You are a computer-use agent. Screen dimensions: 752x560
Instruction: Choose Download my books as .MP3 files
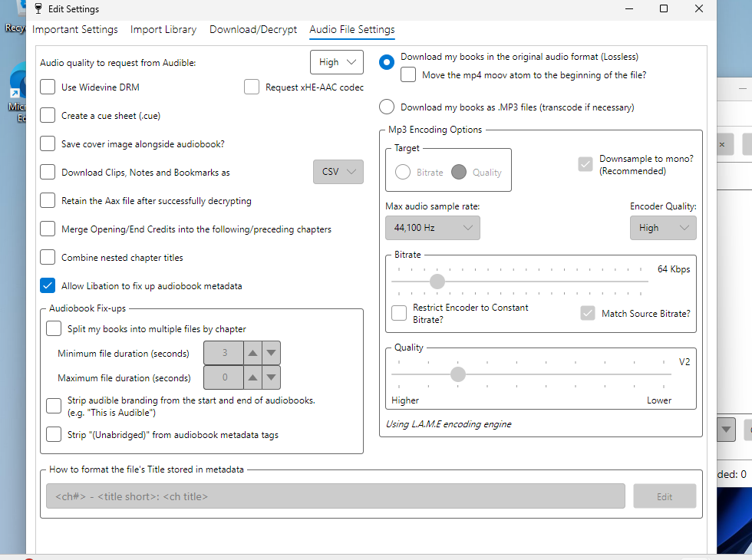(x=387, y=107)
